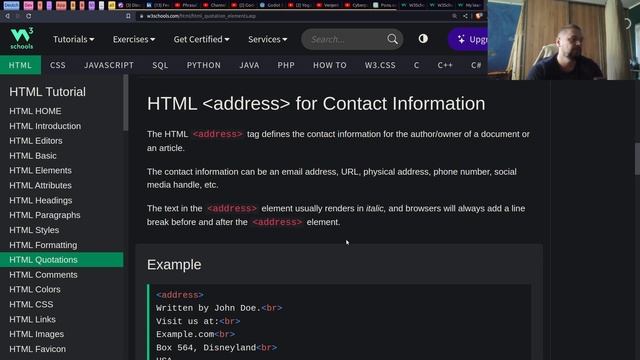
Task: Open the Tutorials dropdown
Action: [x=73, y=39]
